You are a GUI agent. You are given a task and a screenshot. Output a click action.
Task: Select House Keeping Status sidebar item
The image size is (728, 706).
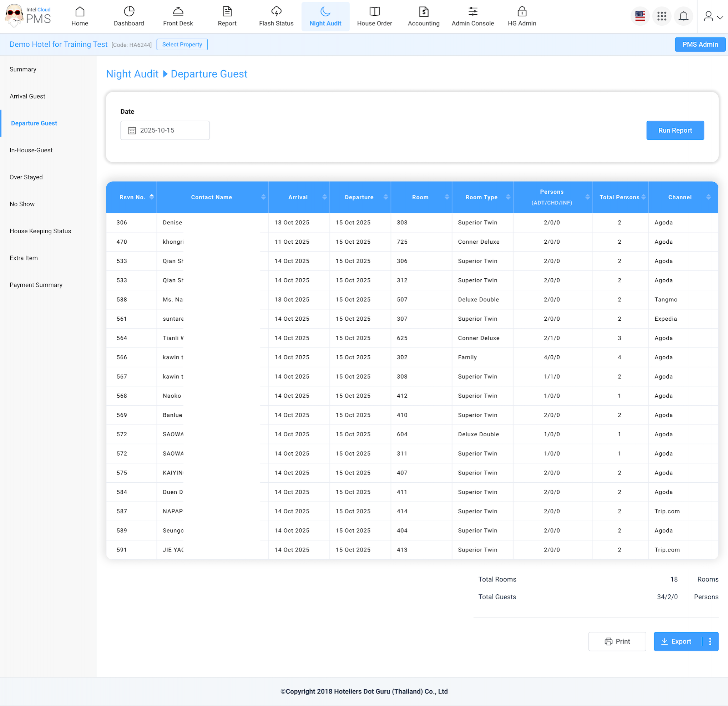point(40,231)
